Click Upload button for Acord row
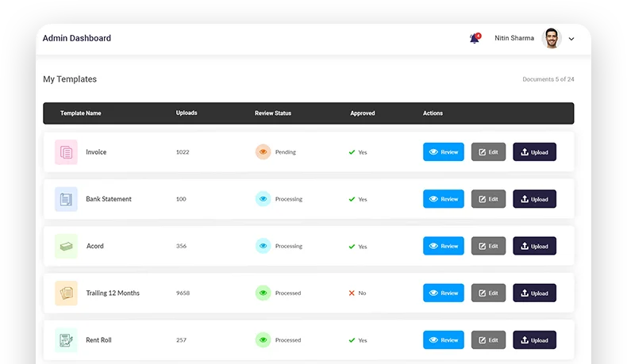 pyautogui.click(x=534, y=246)
